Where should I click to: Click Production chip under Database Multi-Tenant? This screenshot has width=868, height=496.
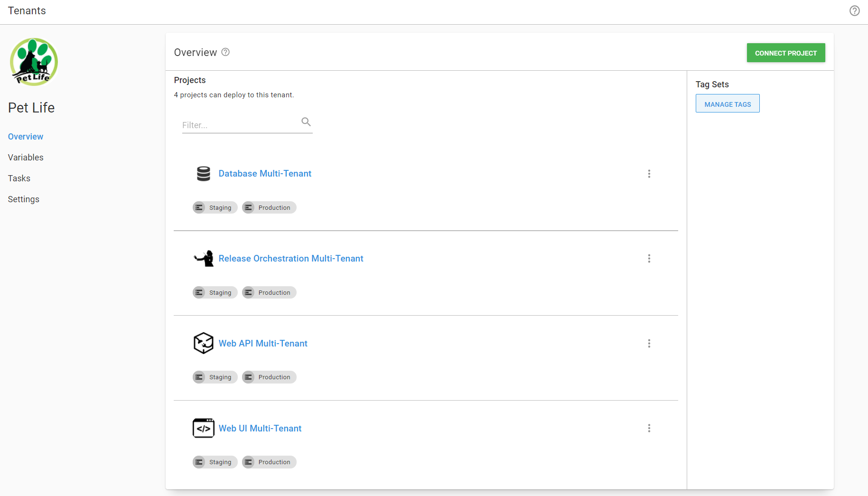269,208
